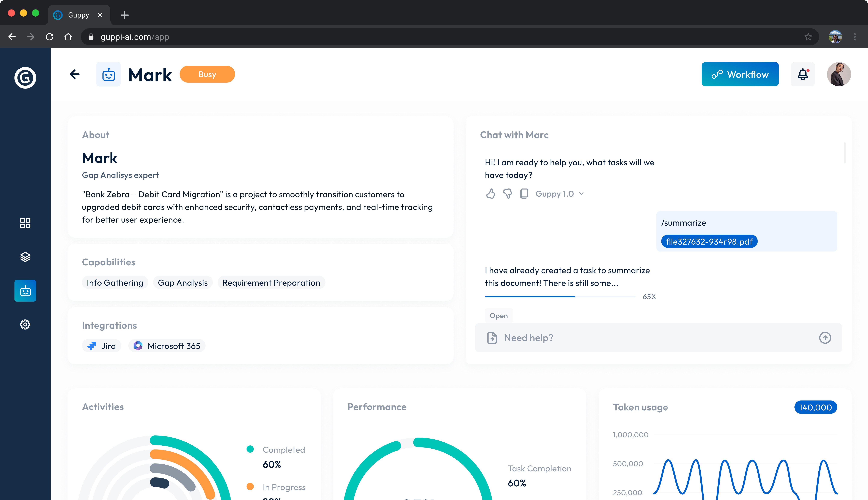868x500 pixels.
Task: Click the thumbs down feedback icon
Action: point(507,194)
